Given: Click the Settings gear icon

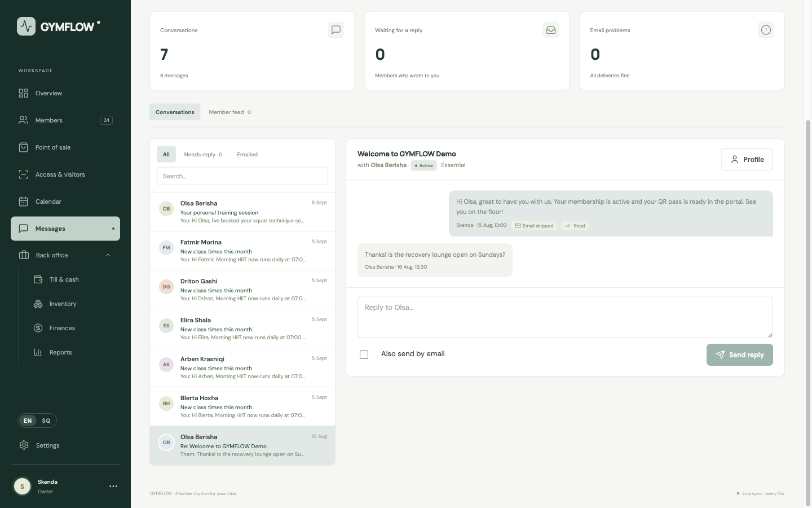Looking at the screenshot, I should click(x=24, y=445).
